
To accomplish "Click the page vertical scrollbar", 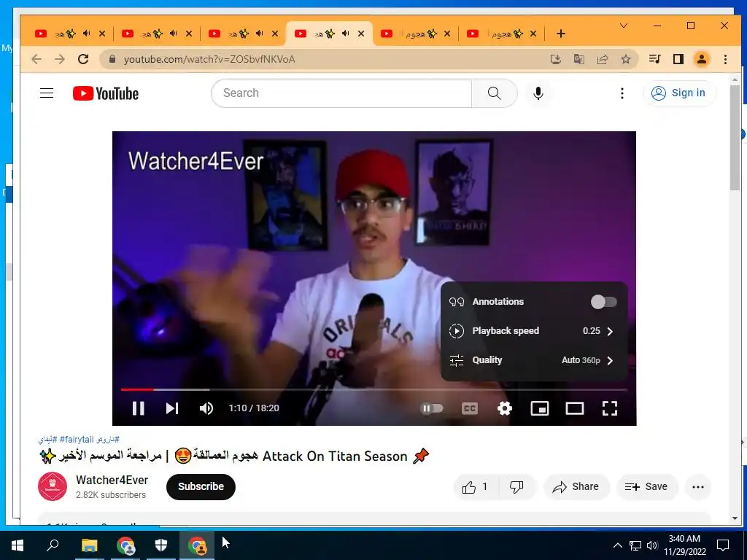I will tap(735, 138).
